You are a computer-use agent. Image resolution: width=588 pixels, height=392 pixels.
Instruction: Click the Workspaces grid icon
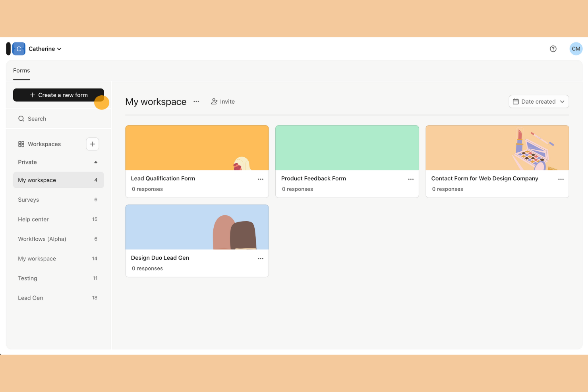[x=21, y=144]
